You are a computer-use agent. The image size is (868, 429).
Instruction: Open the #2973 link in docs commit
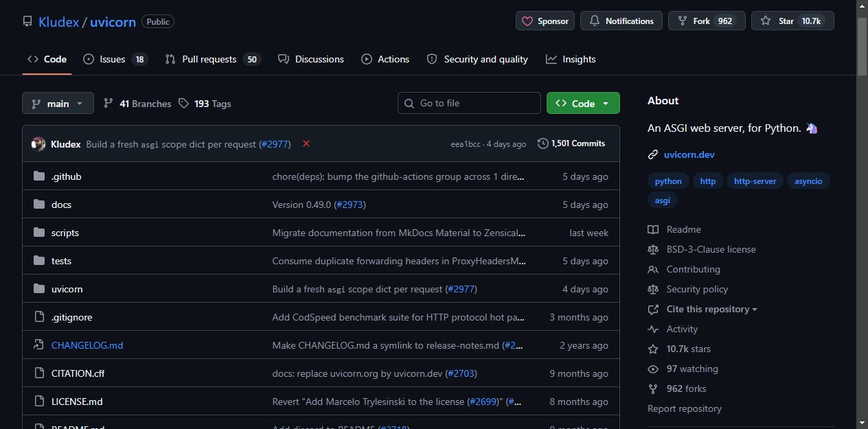(350, 205)
